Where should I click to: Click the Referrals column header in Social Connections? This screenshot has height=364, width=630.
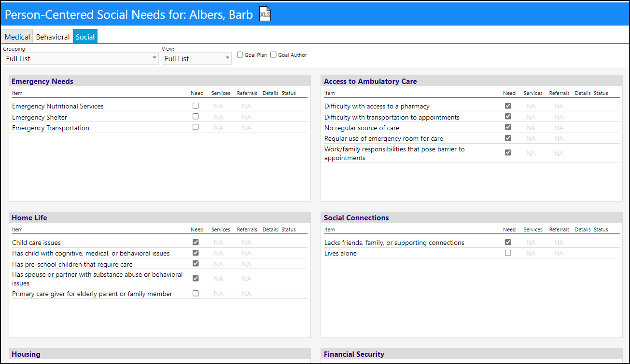(x=559, y=229)
